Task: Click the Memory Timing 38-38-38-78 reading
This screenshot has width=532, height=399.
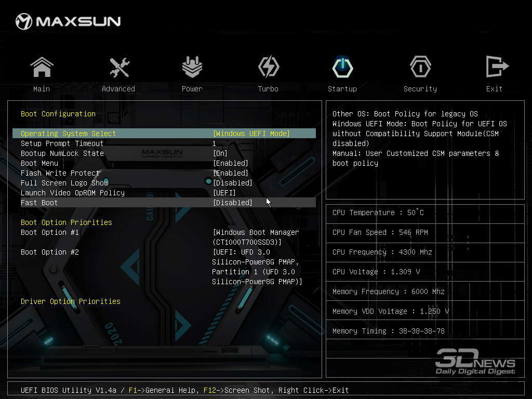Action: tap(389, 331)
